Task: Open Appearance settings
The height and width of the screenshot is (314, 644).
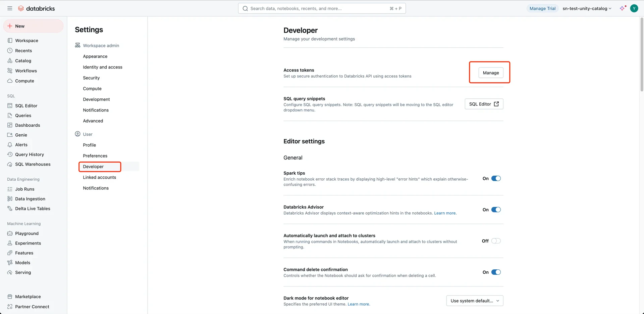Action: (x=95, y=56)
